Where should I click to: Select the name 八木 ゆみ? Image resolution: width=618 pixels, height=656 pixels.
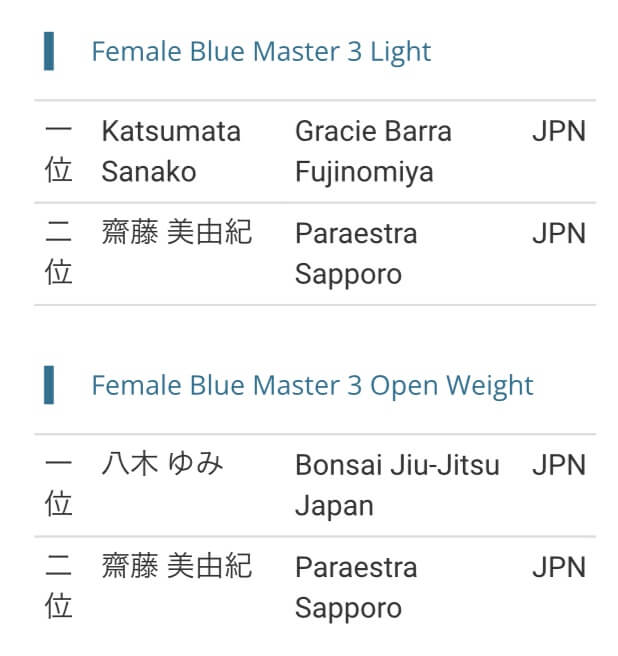(x=162, y=465)
